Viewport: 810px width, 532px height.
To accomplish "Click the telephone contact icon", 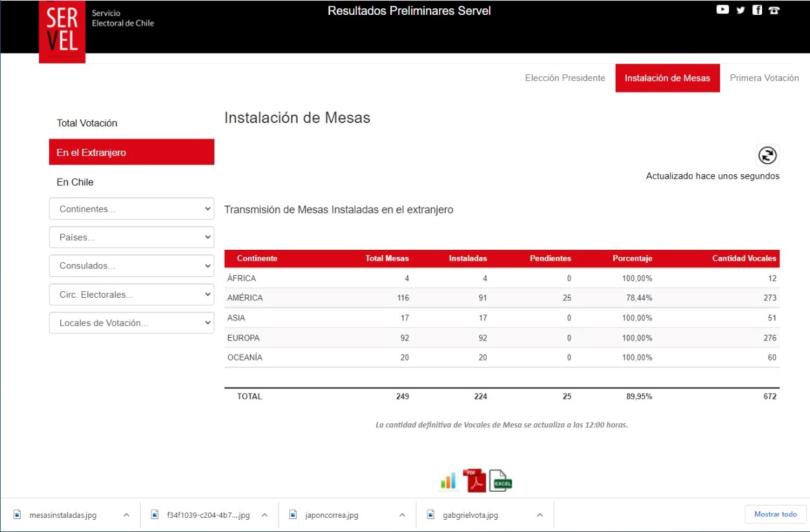I will pyautogui.click(x=774, y=10).
